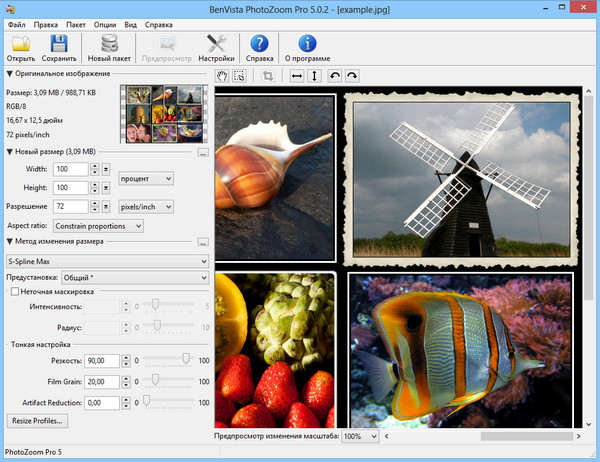Open the Пакет menu
The width and height of the screenshot is (600, 462).
point(78,23)
